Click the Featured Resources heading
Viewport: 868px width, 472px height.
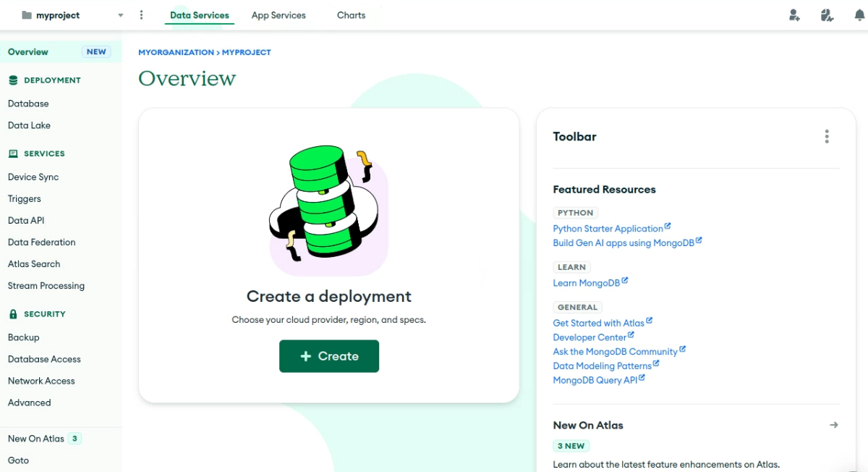point(605,189)
